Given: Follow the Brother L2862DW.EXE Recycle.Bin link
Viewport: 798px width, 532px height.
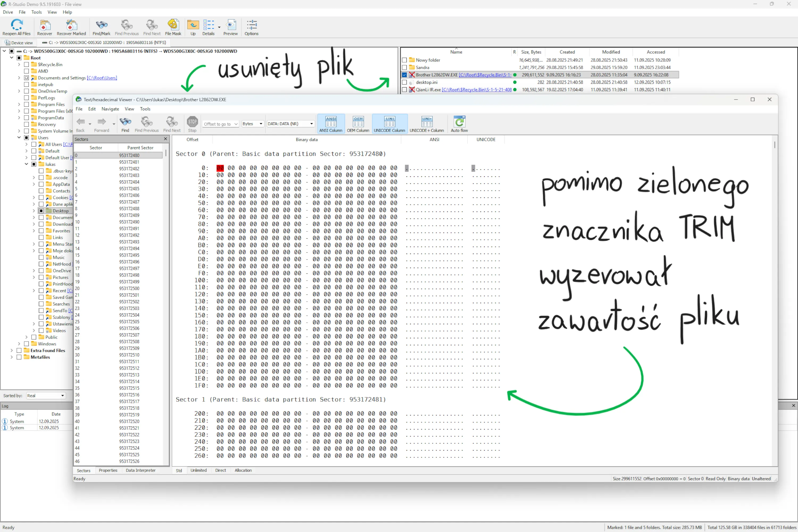Looking at the screenshot, I should tap(485, 75).
